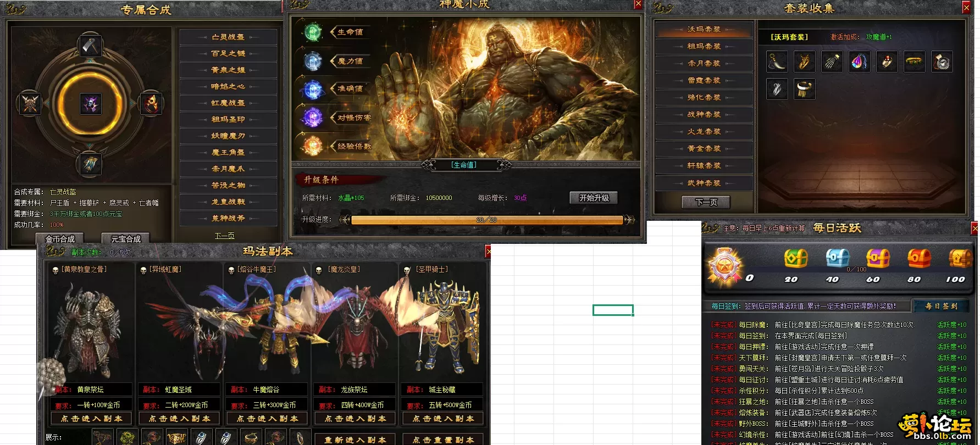Click the activity medal badge icon
This screenshot has width=980, height=445.
coord(724,266)
